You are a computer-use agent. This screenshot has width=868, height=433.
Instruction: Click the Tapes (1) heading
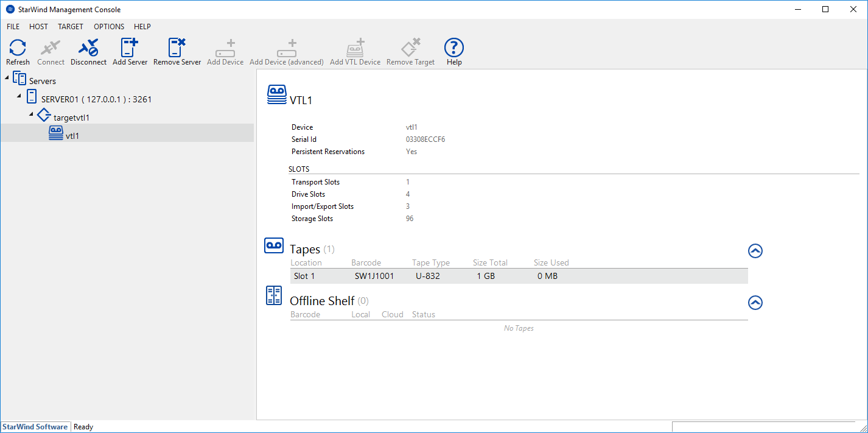tap(312, 249)
